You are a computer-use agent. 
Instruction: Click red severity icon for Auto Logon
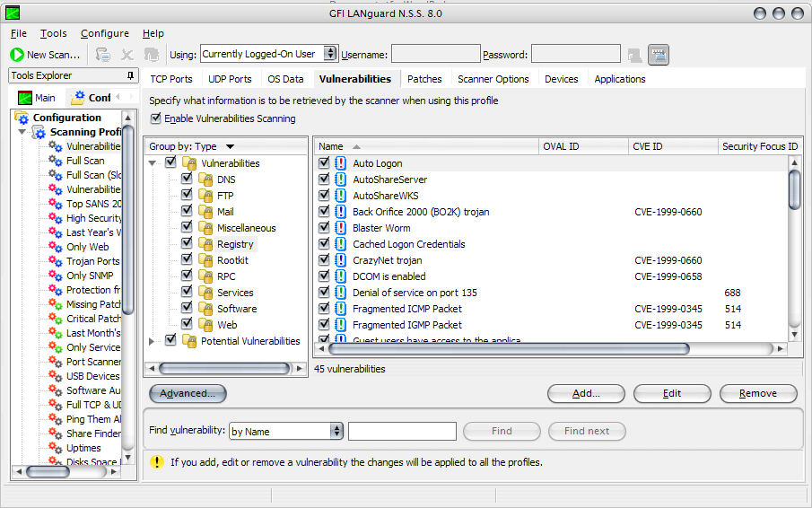tap(340, 163)
